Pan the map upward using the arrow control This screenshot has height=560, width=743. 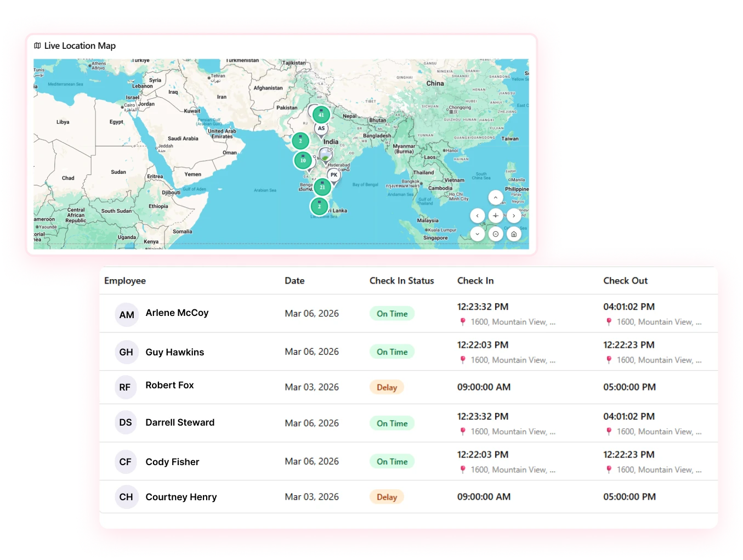(x=495, y=197)
